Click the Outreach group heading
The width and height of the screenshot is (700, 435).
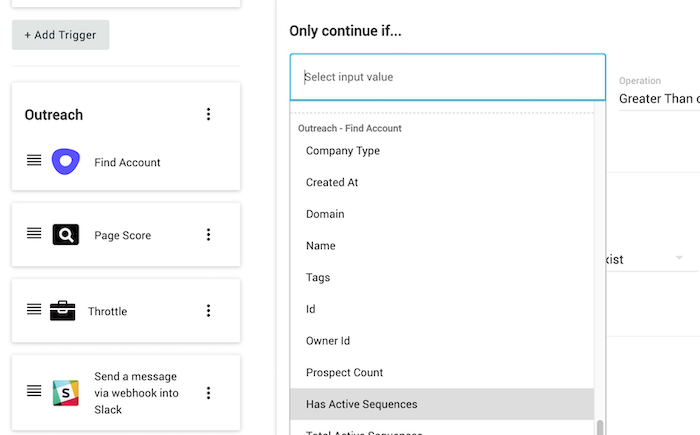[54, 115]
